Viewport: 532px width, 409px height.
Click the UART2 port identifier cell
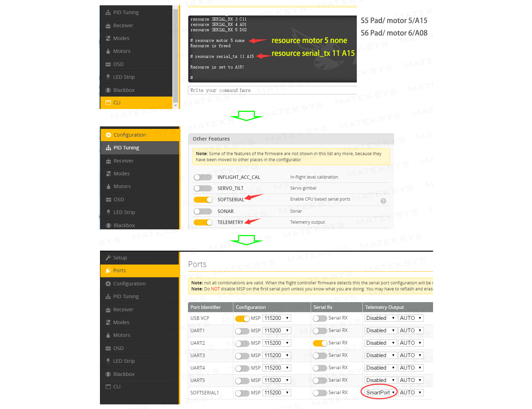[x=210, y=343]
